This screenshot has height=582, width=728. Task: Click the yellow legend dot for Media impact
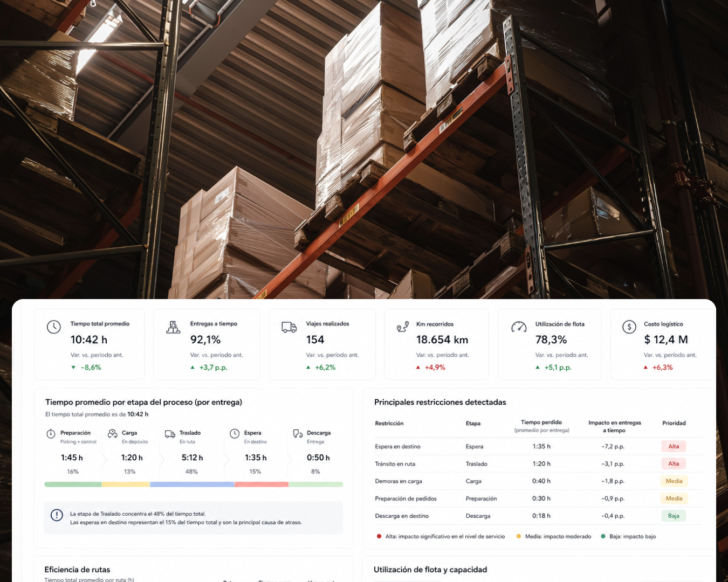[519, 536]
